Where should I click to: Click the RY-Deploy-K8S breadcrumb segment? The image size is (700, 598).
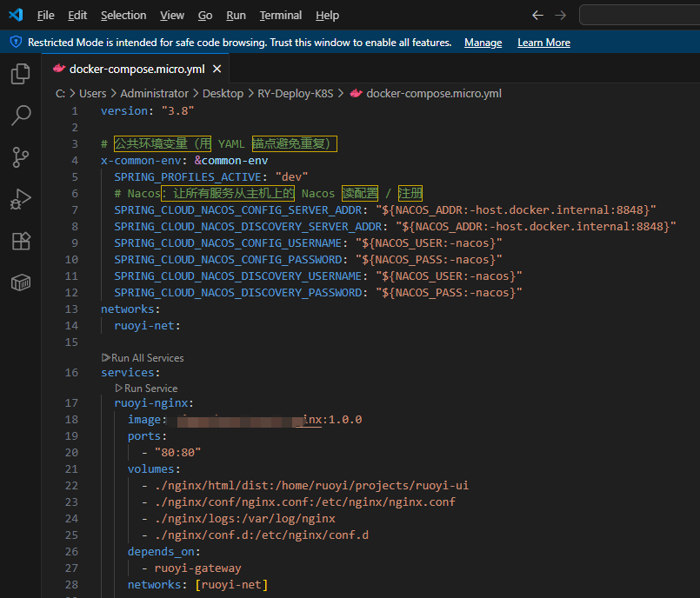[296, 93]
